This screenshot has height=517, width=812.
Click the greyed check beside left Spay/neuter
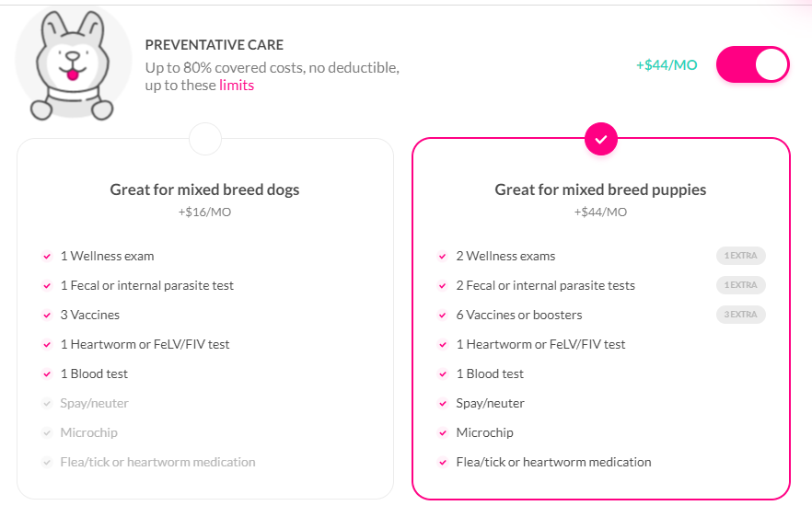[x=47, y=404]
